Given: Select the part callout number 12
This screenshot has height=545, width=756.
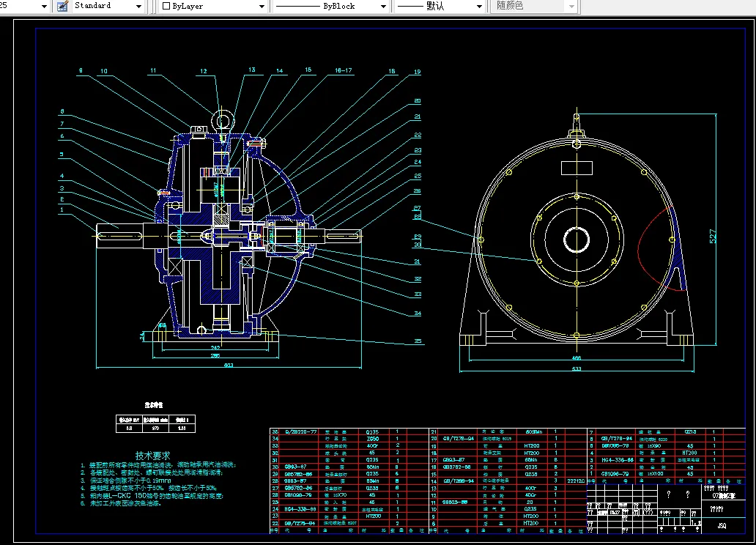Looking at the screenshot, I should coord(204,71).
